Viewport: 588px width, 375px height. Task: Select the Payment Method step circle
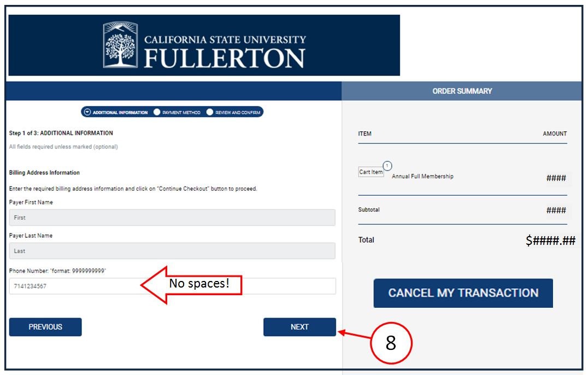[157, 112]
